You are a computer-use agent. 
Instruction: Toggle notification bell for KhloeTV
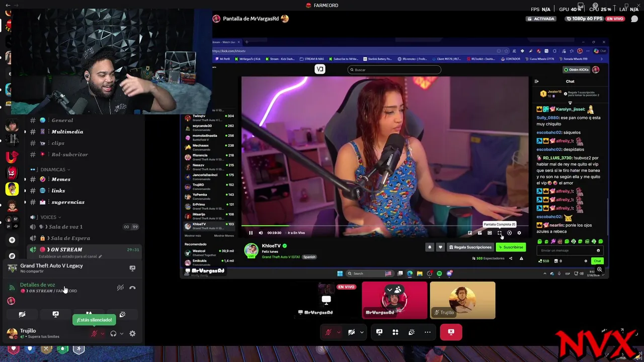(x=429, y=247)
